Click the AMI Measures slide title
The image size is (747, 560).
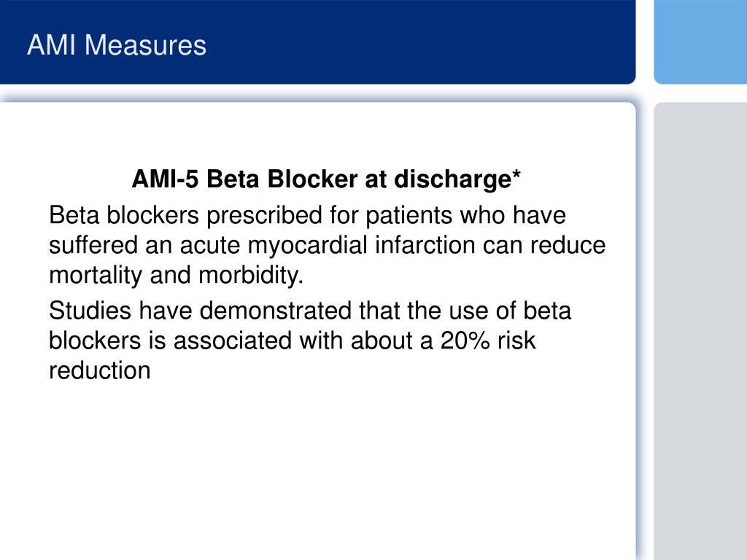pyautogui.click(x=117, y=45)
